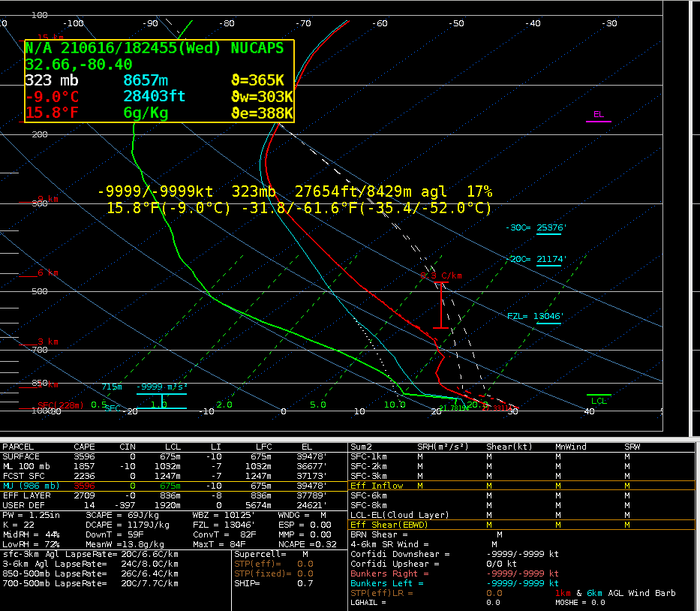
Task: Click the FZL= 13046' height label
Action: (535, 317)
